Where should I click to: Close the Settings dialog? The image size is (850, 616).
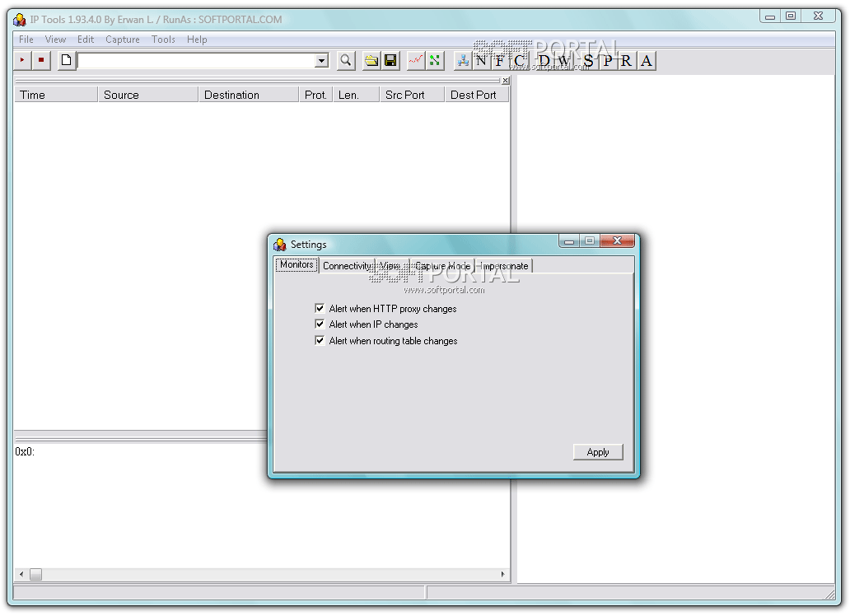[x=617, y=240]
